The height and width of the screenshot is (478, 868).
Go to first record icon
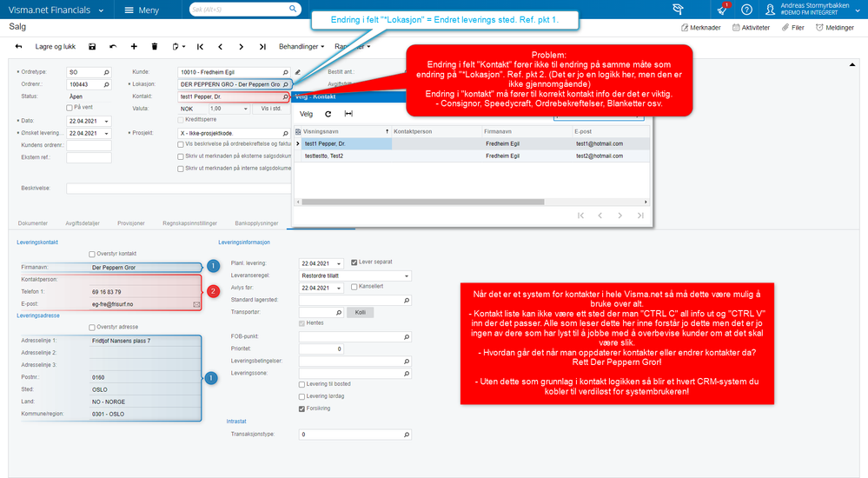200,47
